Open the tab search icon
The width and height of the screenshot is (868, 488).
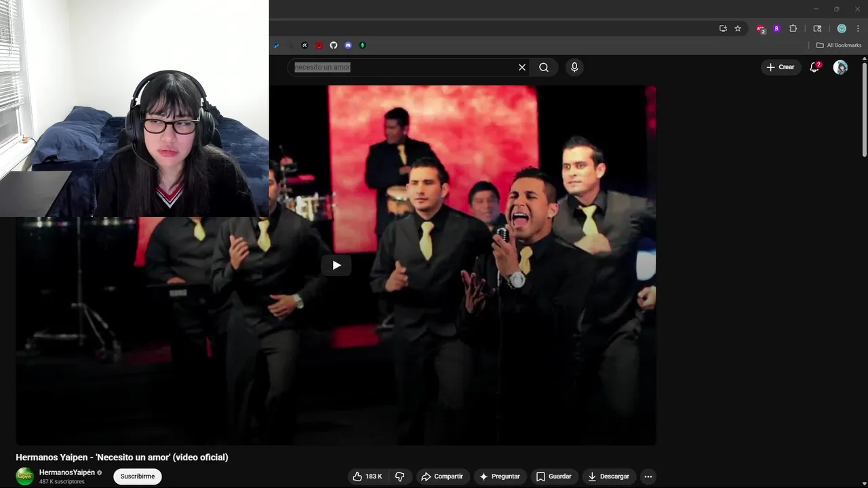click(817, 28)
